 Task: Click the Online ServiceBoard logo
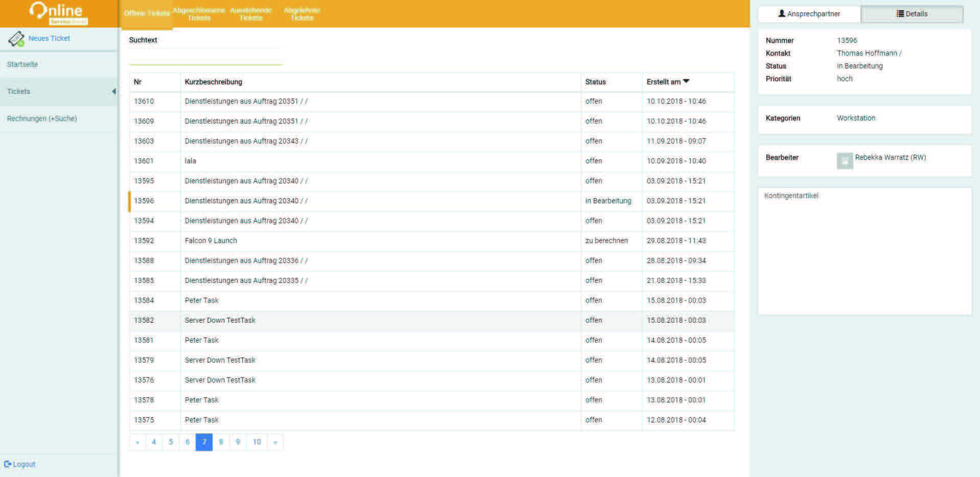pos(59,13)
